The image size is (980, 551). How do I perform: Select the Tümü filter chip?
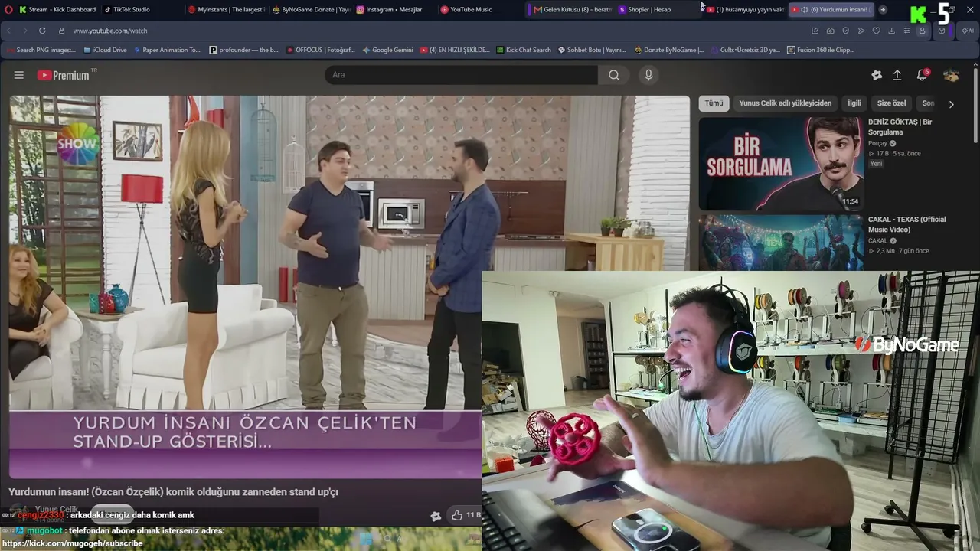[714, 103]
